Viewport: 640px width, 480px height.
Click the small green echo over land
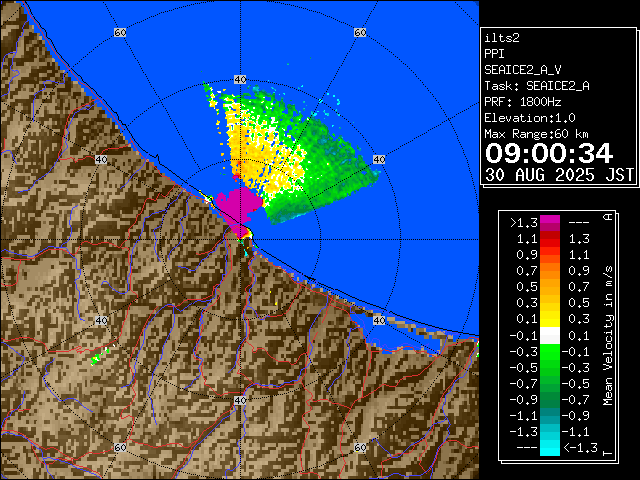(x=98, y=356)
